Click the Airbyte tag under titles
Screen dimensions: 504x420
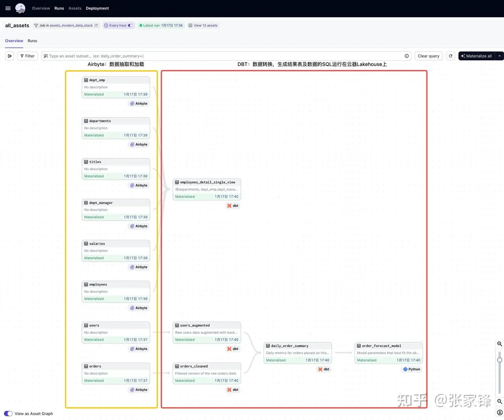click(x=139, y=186)
